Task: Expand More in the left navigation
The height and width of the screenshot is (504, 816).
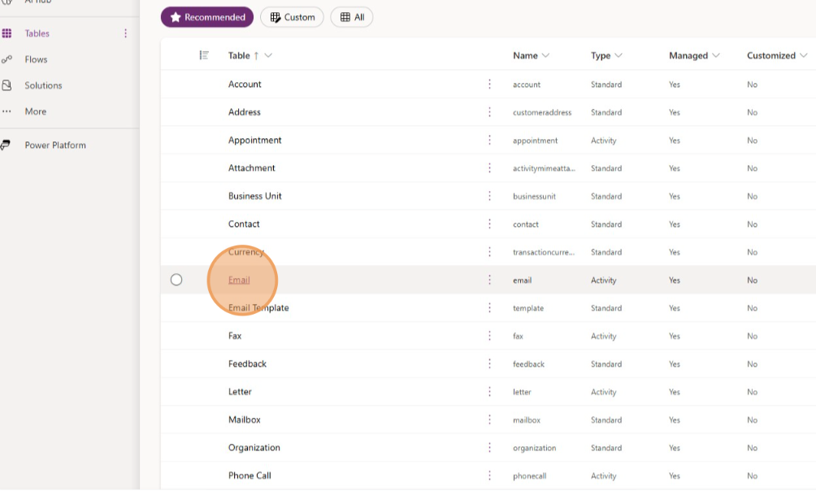Action: point(36,111)
